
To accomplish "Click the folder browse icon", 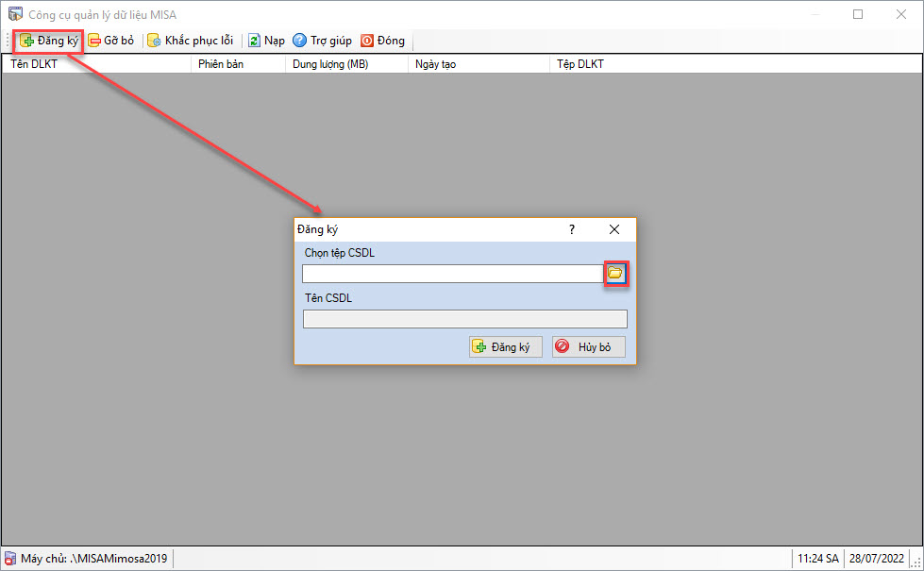I will click(x=615, y=274).
